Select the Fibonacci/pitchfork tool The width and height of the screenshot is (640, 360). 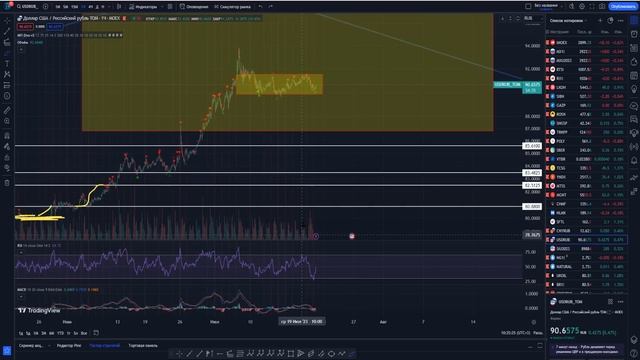7,42
